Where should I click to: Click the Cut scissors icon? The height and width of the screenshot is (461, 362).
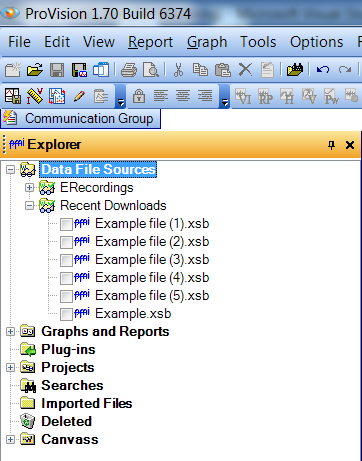[178, 70]
